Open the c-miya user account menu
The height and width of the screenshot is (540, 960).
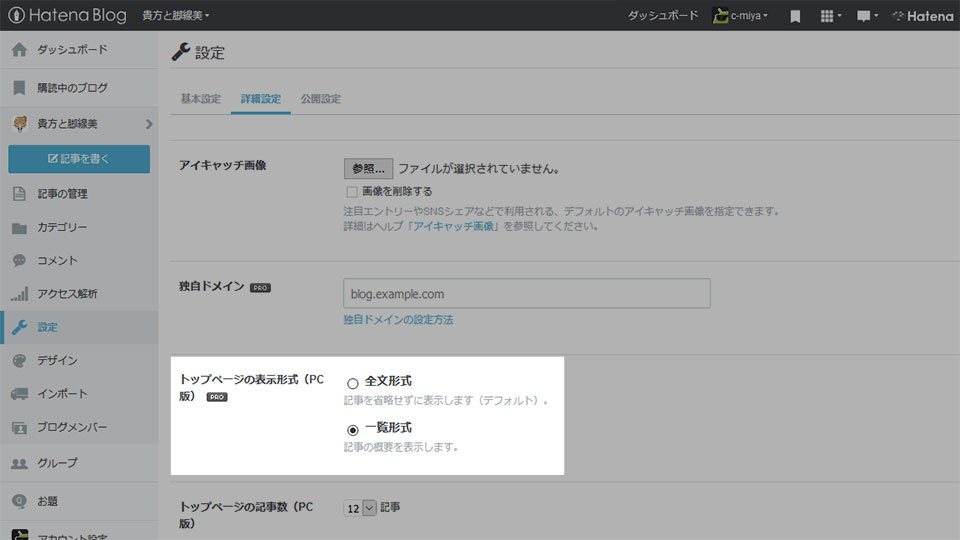coord(740,15)
